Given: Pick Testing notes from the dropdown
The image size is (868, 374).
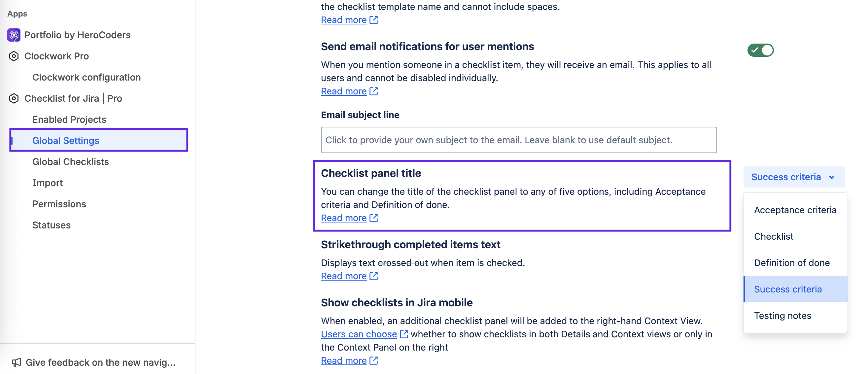Looking at the screenshot, I should [x=782, y=316].
